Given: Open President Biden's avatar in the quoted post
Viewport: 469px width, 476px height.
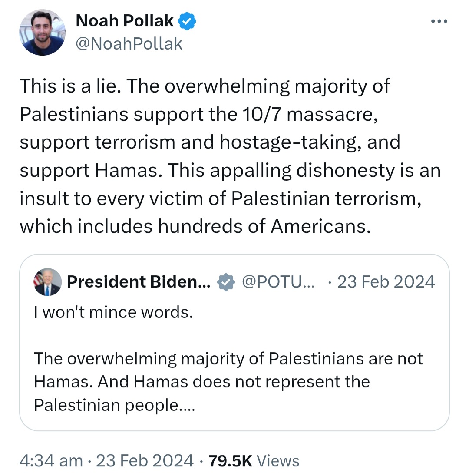Looking at the screenshot, I should point(47,282).
